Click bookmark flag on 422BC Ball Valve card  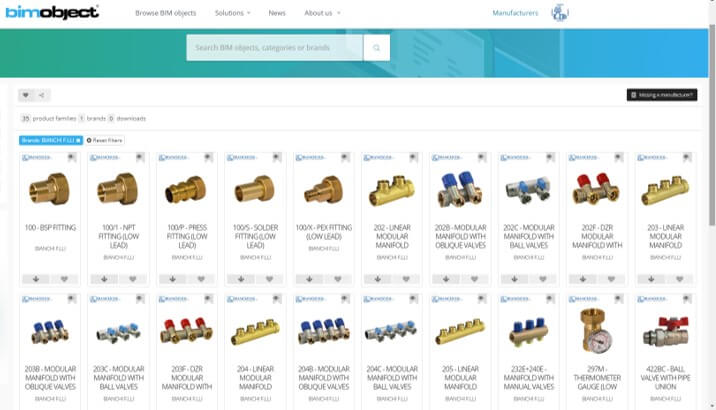[687, 299]
